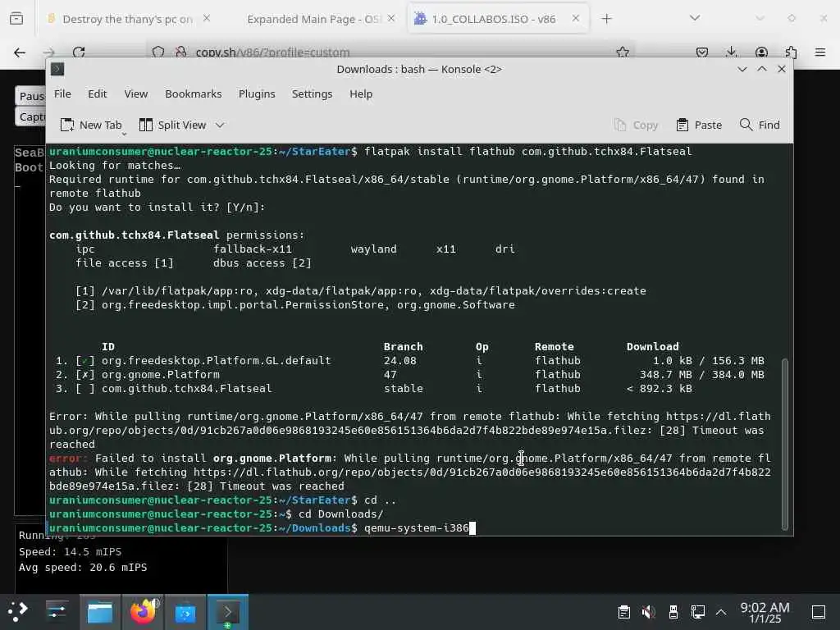The image size is (840, 630).
Task: Click the Discover store icon in taskbar
Action: click(185, 612)
